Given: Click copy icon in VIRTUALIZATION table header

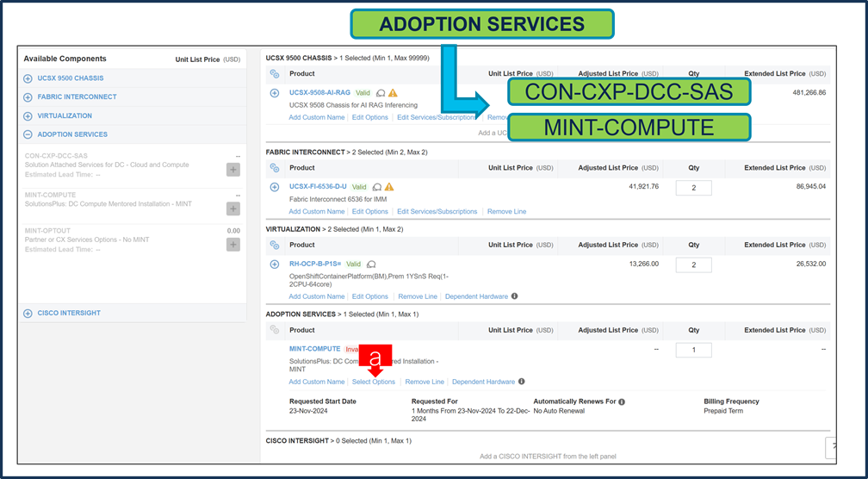Looking at the screenshot, I should click(x=275, y=245).
